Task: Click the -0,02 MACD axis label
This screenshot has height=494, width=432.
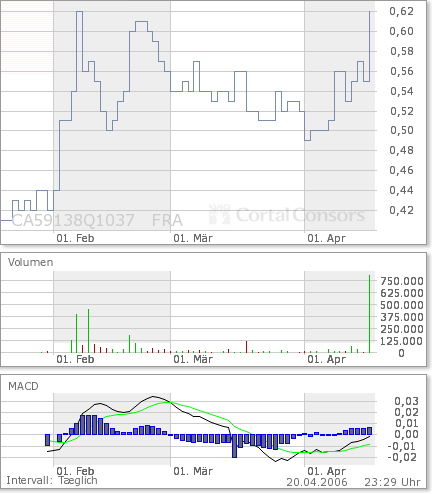Action: (x=403, y=457)
